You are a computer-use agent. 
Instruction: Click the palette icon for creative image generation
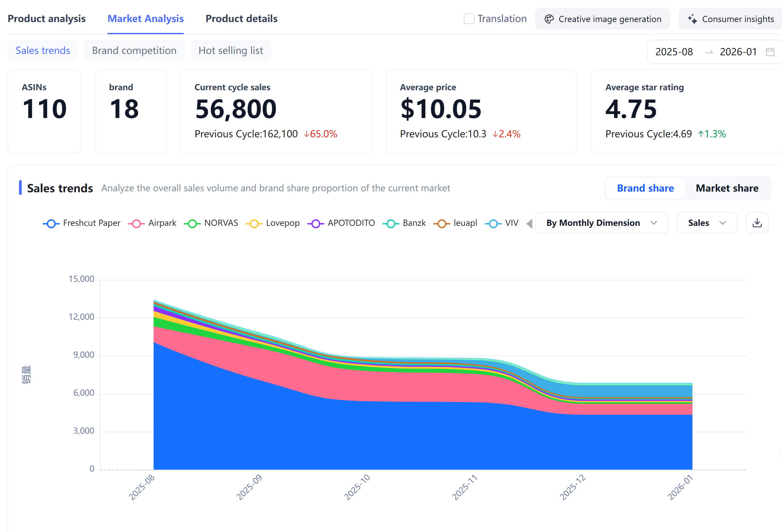click(x=549, y=19)
